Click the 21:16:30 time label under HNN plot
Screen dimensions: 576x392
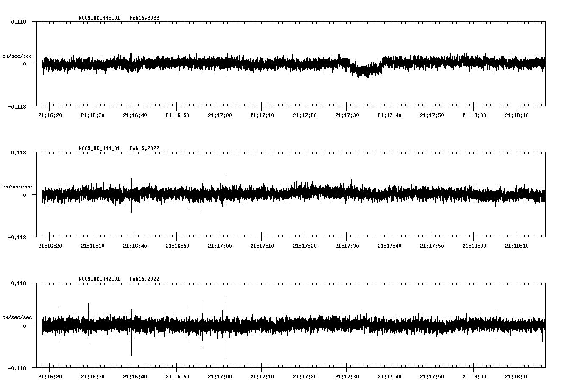pyautogui.click(x=92, y=246)
